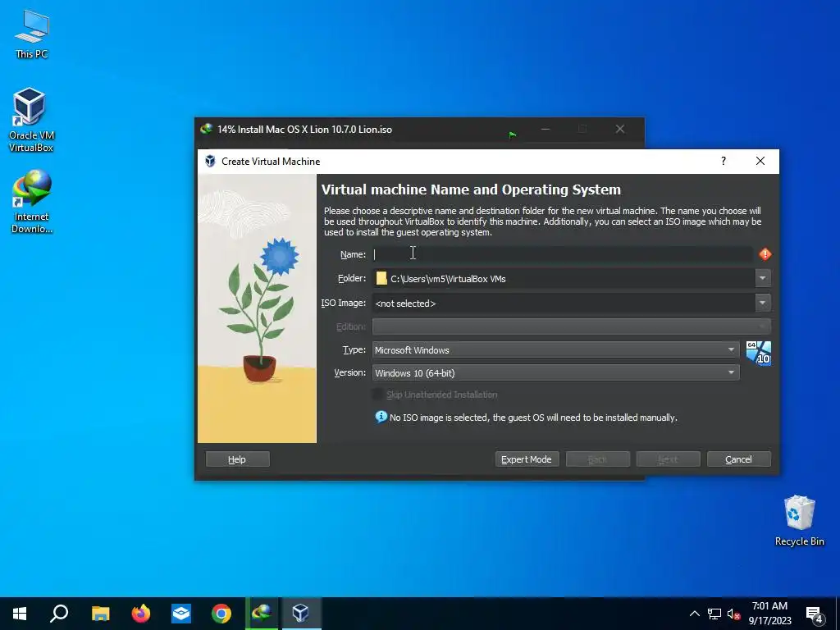Screen dimensions: 840x630
Task: Click the IDM icon in download window title
Action: [x=206, y=129]
